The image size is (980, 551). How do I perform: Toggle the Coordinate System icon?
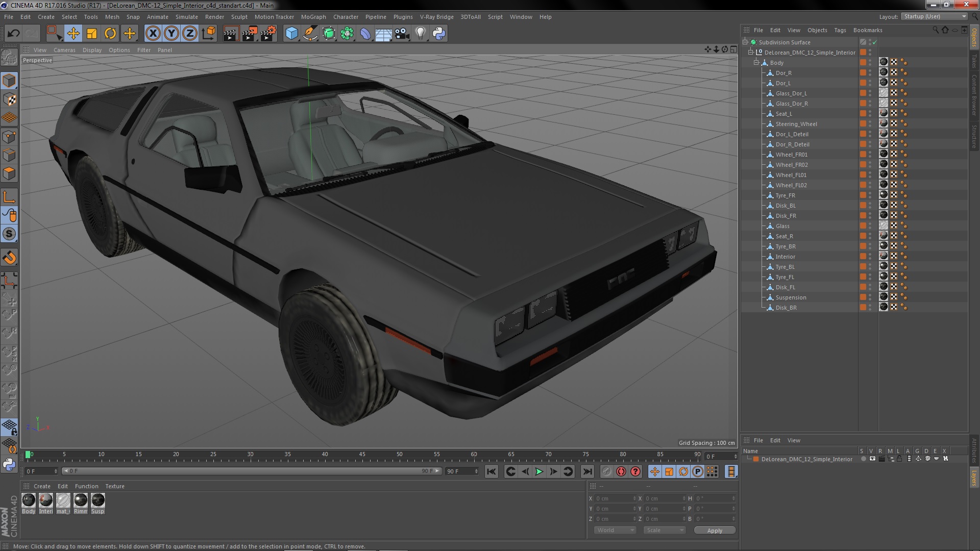[x=209, y=34]
